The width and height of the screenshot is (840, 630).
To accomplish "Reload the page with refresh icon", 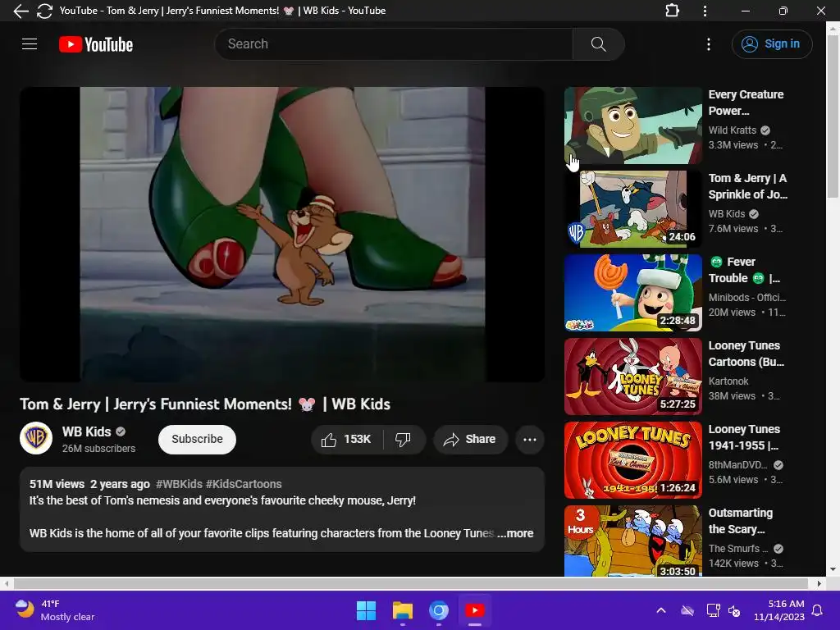I will pyautogui.click(x=44, y=11).
